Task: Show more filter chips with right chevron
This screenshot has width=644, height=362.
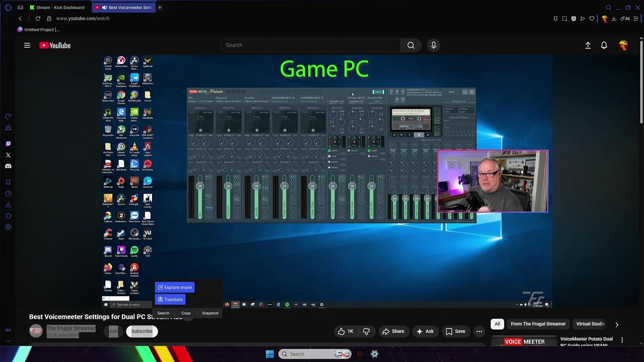Action: (x=617, y=325)
